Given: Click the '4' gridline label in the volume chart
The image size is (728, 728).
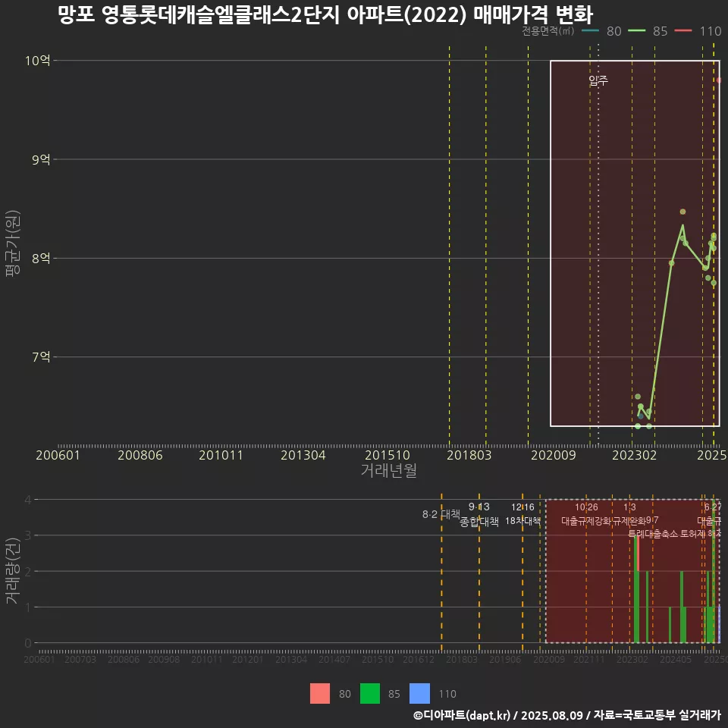Looking at the screenshot, I should [x=28, y=500].
